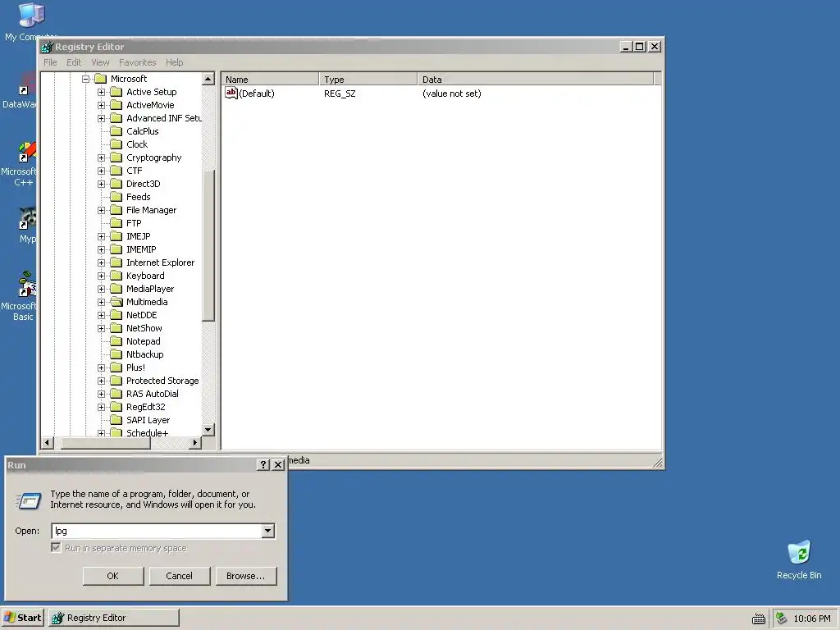Click the REG_SZ type cell

[x=340, y=94]
